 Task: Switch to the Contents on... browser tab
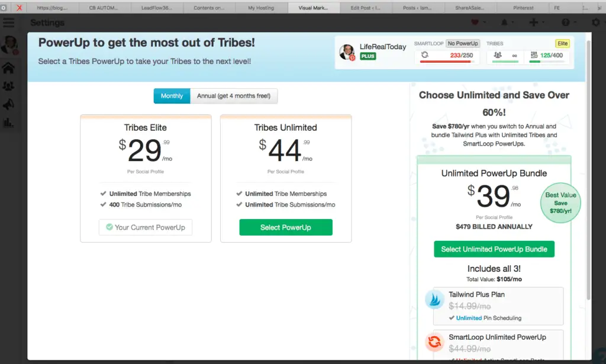tap(209, 8)
